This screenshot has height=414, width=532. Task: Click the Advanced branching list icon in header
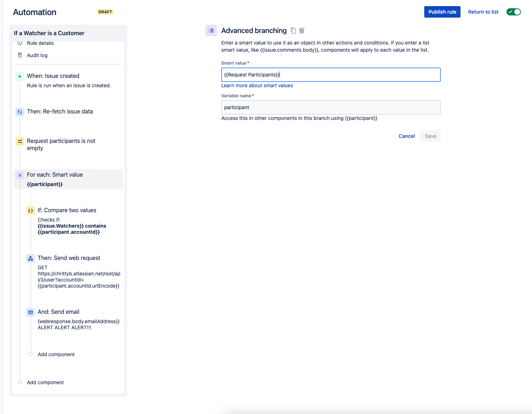point(211,31)
